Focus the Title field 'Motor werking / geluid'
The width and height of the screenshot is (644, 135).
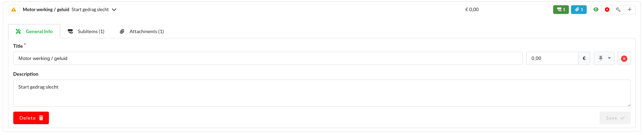point(268,58)
